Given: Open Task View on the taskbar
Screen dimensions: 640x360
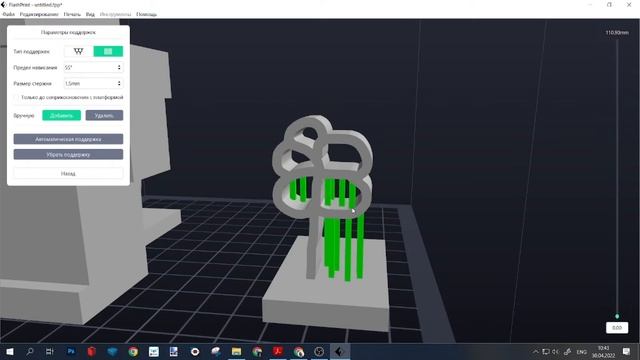Looking at the screenshot, I should 50,351.
